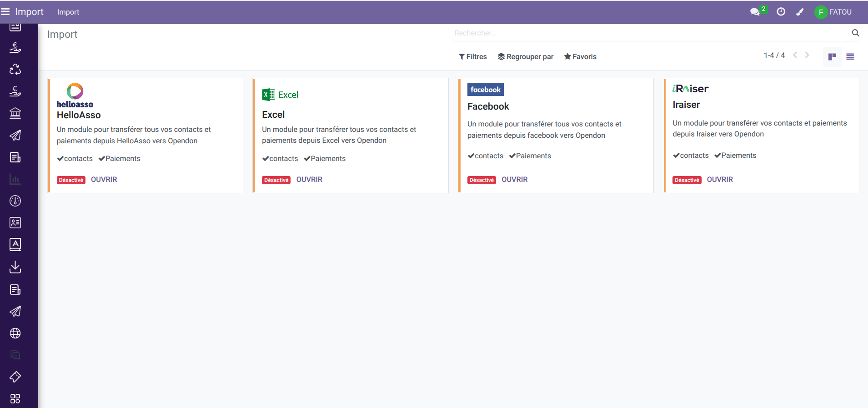Open the Favoris dropdown
868x408 pixels.
pos(580,56)
